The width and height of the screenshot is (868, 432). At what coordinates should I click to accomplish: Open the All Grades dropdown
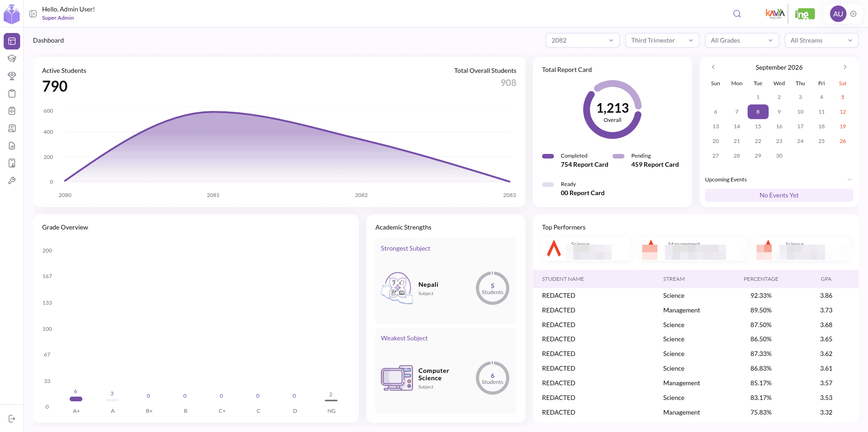click(x=742, y=40)
